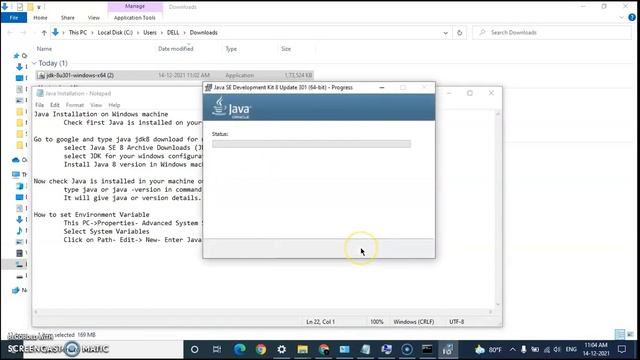Switch Explorer to the details view icon
This screenshot has height=360, width=640.
620,334
